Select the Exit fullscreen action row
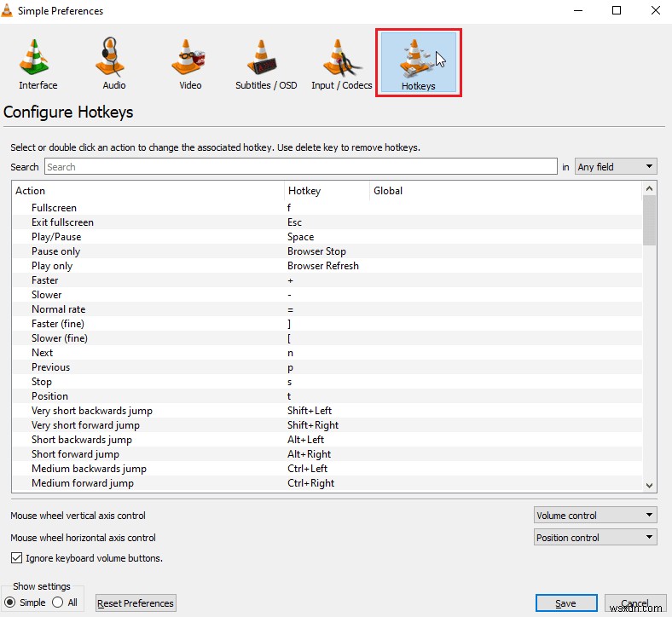This screenshot has width=672, height=617. [x=327, y=222]
